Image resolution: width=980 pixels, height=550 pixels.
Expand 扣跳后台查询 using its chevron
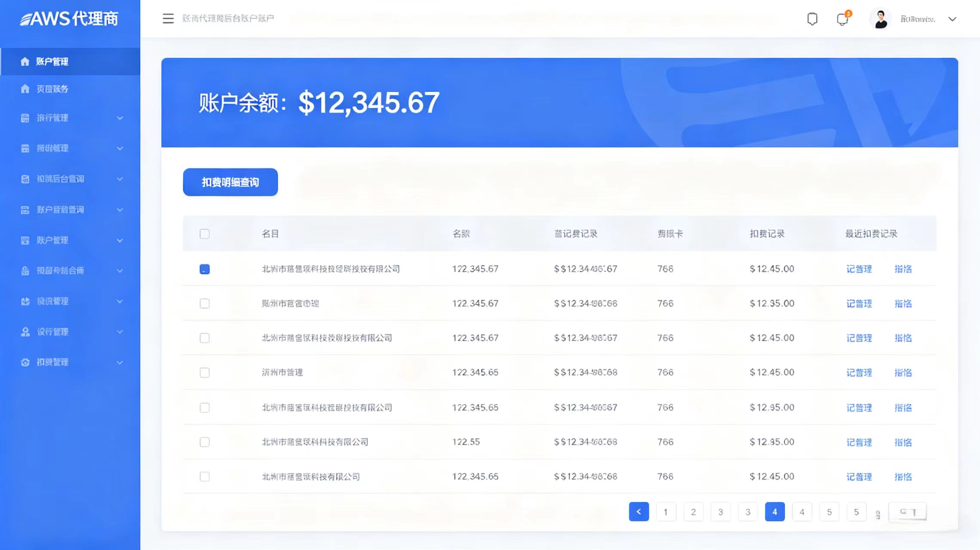pyautogui.click(x=120, y=179)
